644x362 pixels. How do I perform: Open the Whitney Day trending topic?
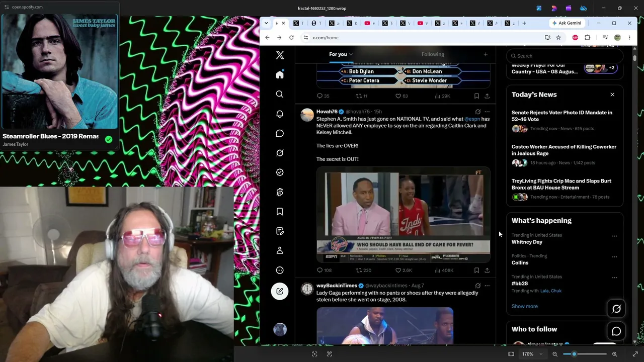click(527, 242)
